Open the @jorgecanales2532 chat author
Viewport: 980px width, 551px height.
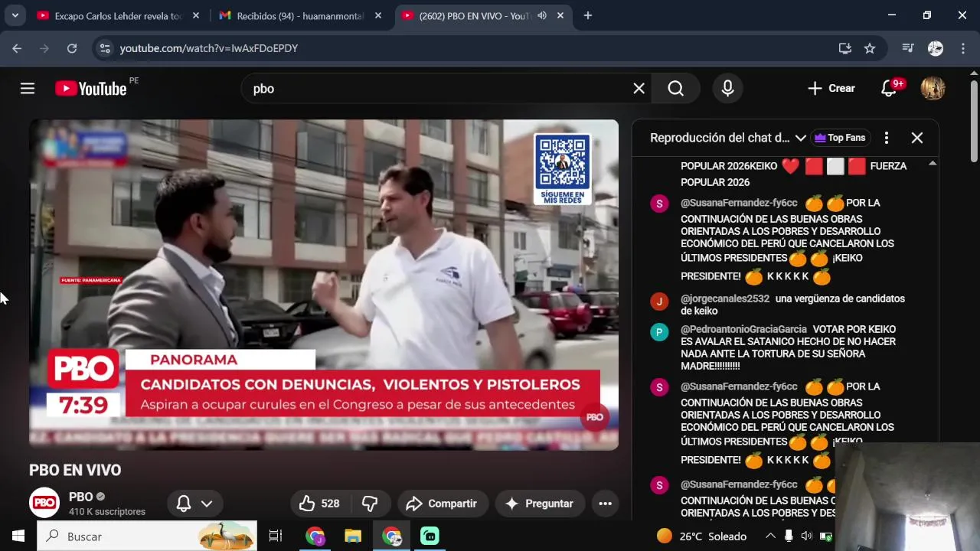pyautogui.click(x=725, y=298)
